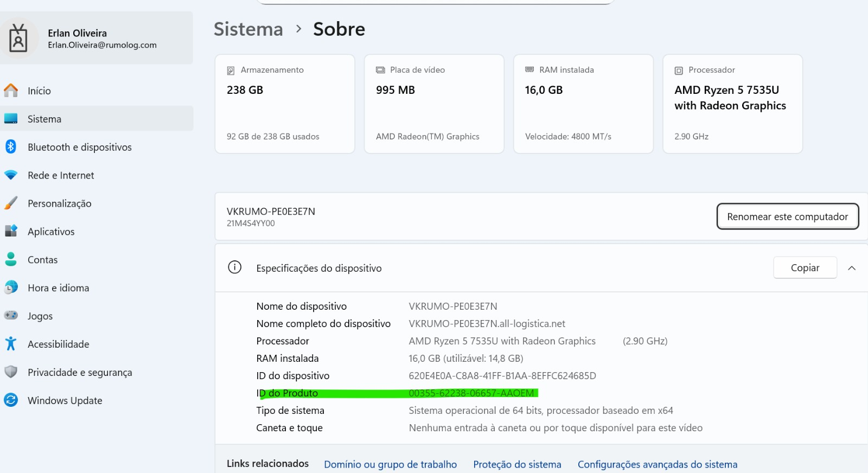Click the full device name VKRUMO-PE0E3E7N.all-logistica.net
This screenshot has width=868, height=473.
click(487, 324)
